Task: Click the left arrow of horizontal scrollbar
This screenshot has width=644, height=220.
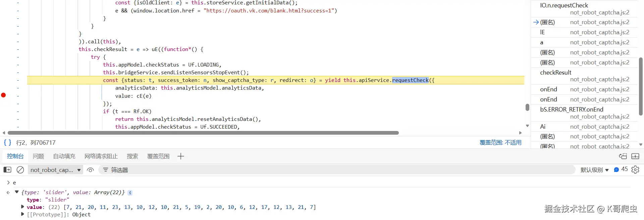Action: (x=4, y=133)
